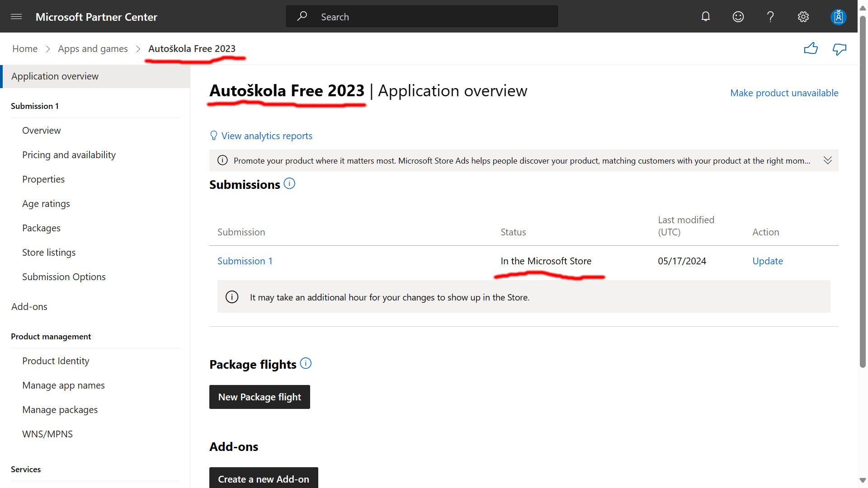The height and width of the screenshot is (488, 868).
Task: Open the user account avatar
Action: coord(838,17)
